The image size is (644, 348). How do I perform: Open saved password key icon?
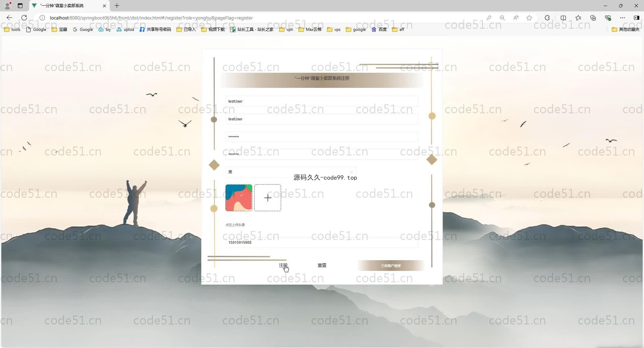click(x=489, y=18)
